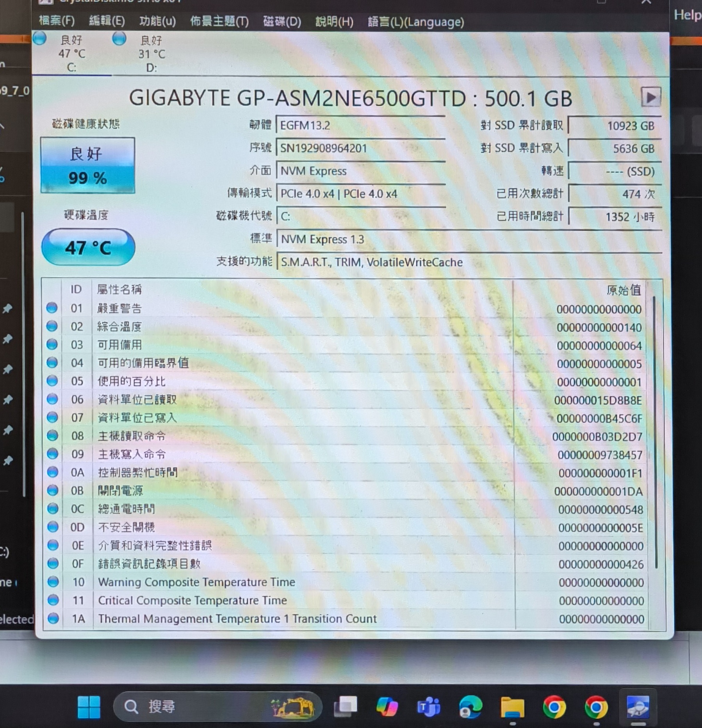Click status circle for attribute 05 使用的百分比
Image resolution: width=702 pixels, height=728 pixels.
tap(52, 381)
